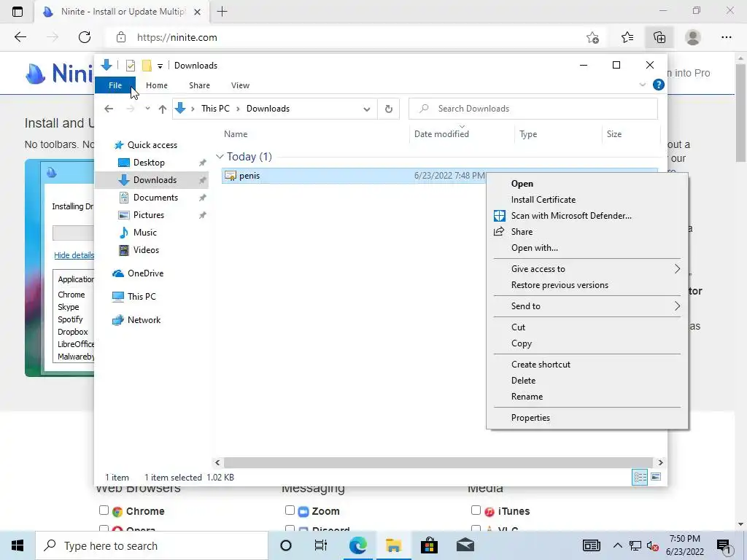This screenshot has width=747, height=560.
Task: Go up one folder level in Explorer
Action: (x=163, y=109)
